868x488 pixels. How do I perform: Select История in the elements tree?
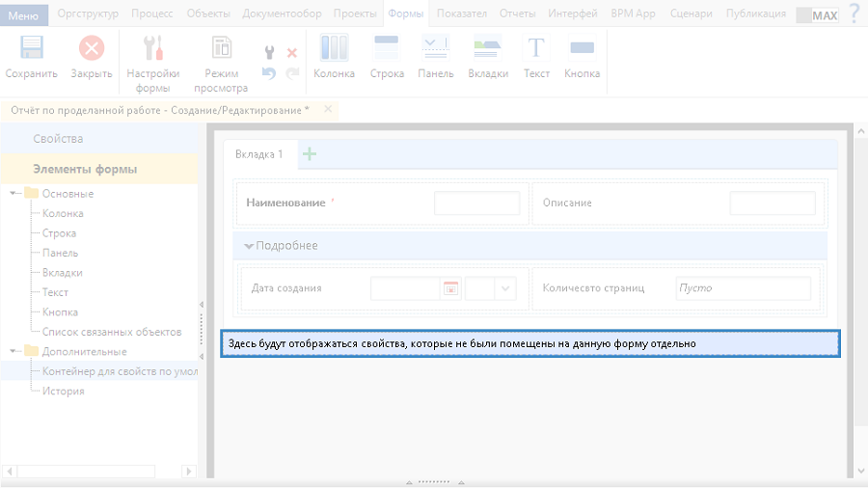(x=63, y=391)
